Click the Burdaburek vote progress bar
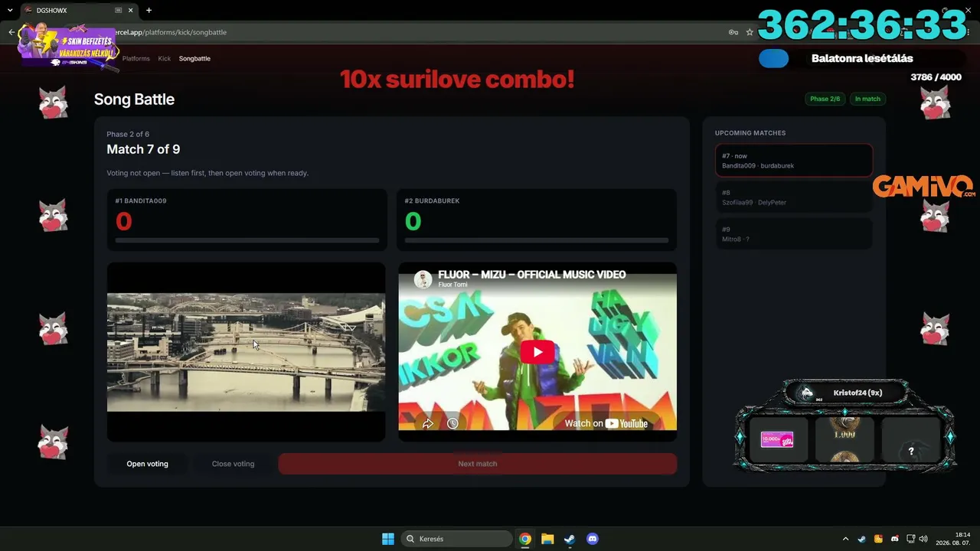Image resolution: width=980 pixels, height=551 pixels. click(537, 240)
